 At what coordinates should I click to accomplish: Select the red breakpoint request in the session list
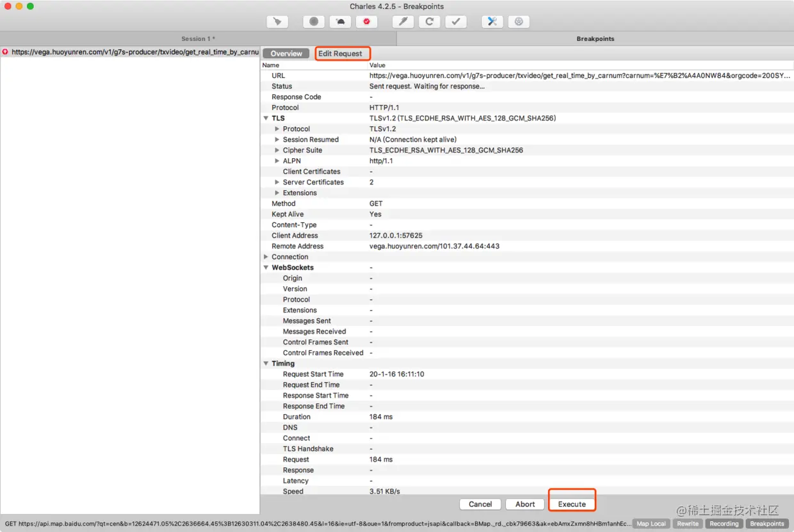(x=130, y=52)
